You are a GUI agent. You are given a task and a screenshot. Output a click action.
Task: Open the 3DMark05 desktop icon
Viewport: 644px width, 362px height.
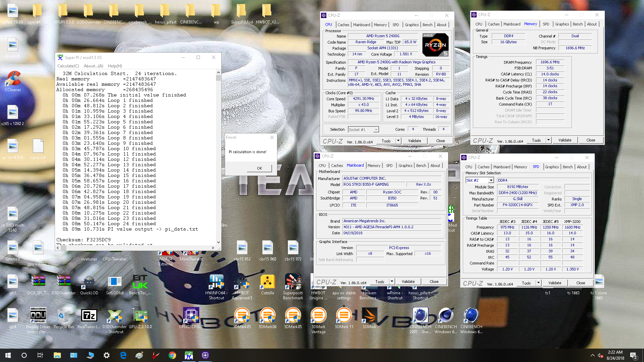(x=293, y=318)
